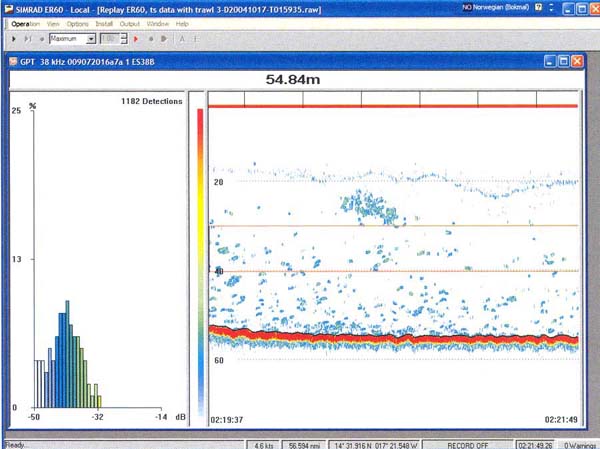Viewport: 600px width, 449px height.
Task: Click the GPT channel window icon
Action: [x=13, y=62]
